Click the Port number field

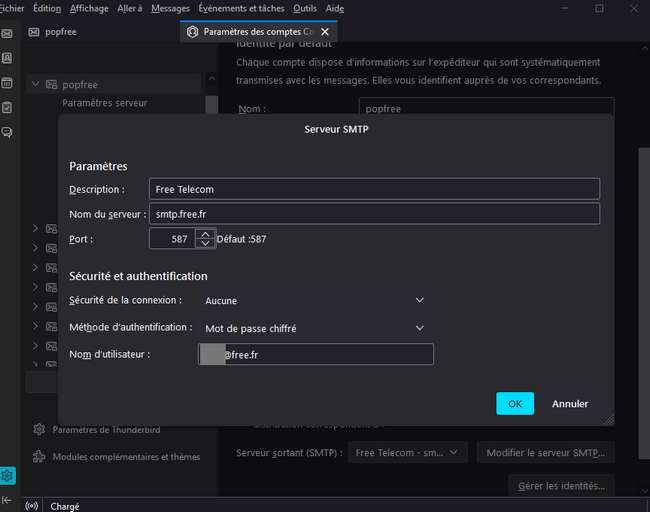(172, 239)
